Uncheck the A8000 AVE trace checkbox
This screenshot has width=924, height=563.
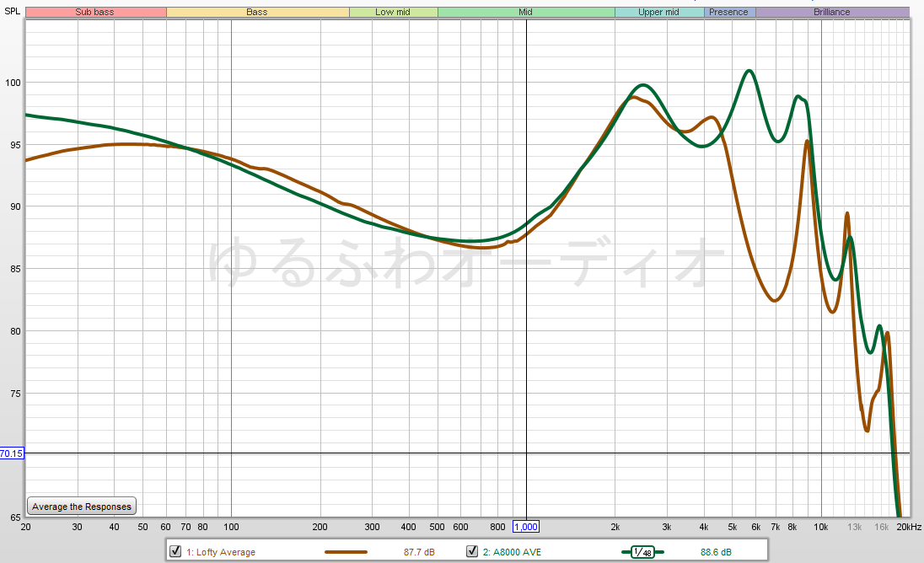pos(472,551)
